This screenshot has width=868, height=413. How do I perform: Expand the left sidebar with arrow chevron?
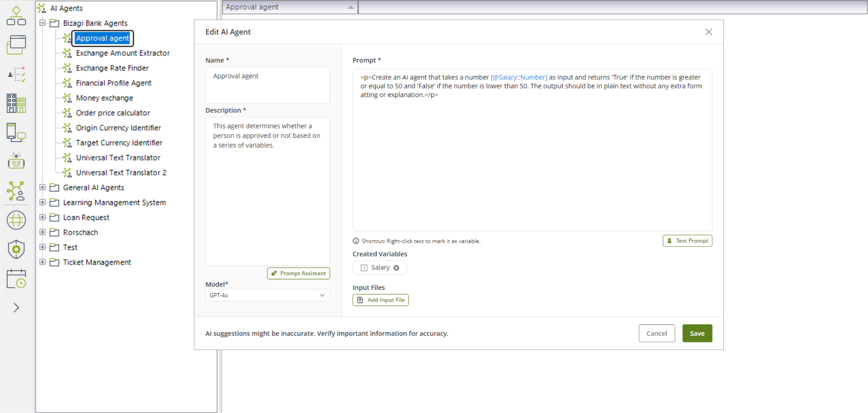click(16, 308)
